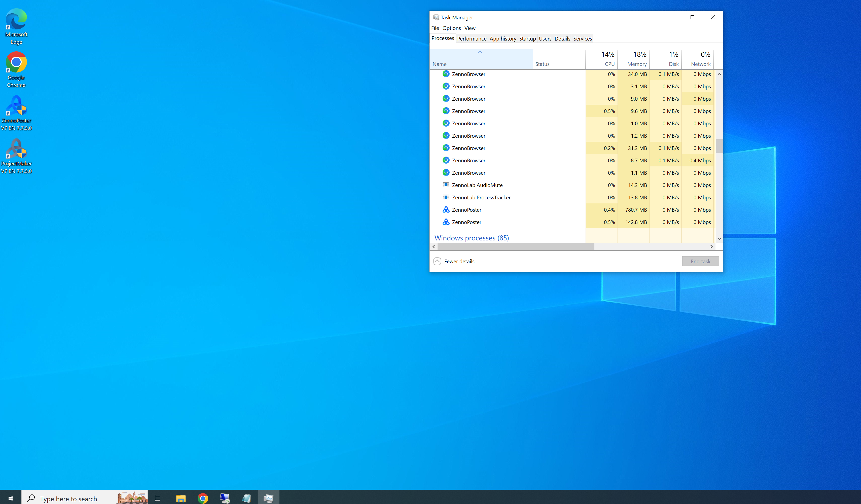Select the ProjectMaker V7 desktop shortcut
Image resolution: width=861 pixels, height=504 pixels.
(16, 156)
